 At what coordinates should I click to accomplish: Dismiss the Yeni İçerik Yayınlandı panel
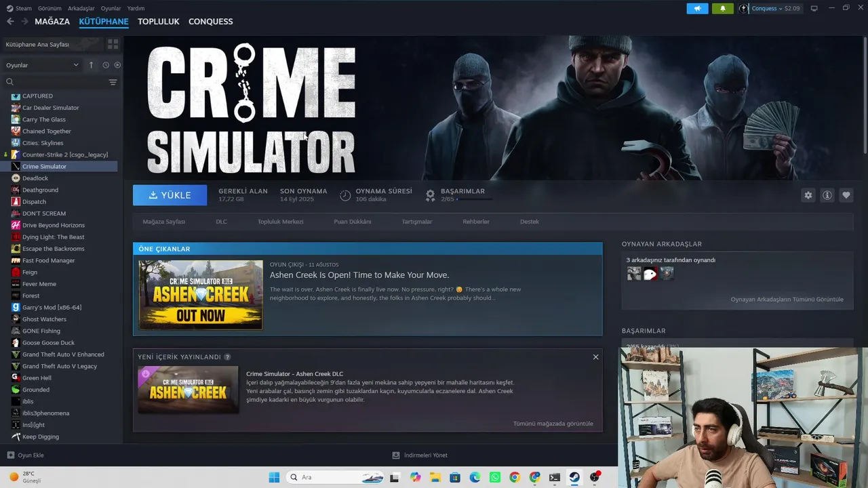click(x=595, y=357)
